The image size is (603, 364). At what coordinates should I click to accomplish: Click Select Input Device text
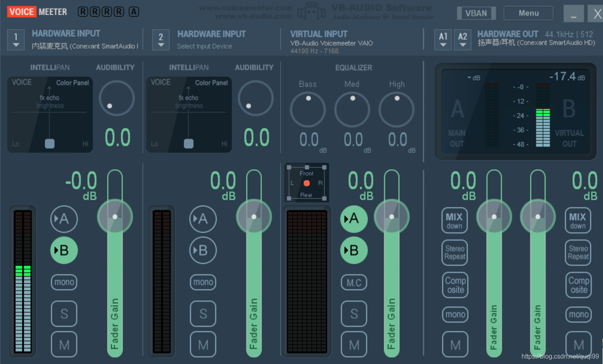tap(204, 46)
